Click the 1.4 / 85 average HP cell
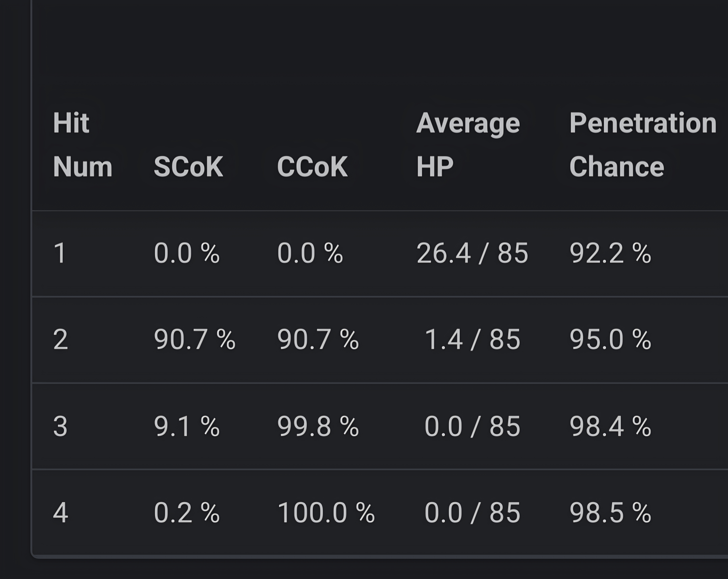Image resolution: width=728 pixels, height=579 pixels. pyautogui.click(x=472, y=339)
